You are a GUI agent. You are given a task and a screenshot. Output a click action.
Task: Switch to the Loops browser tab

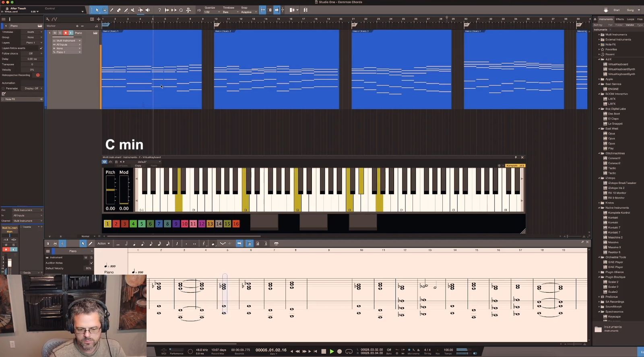(630, 19)
